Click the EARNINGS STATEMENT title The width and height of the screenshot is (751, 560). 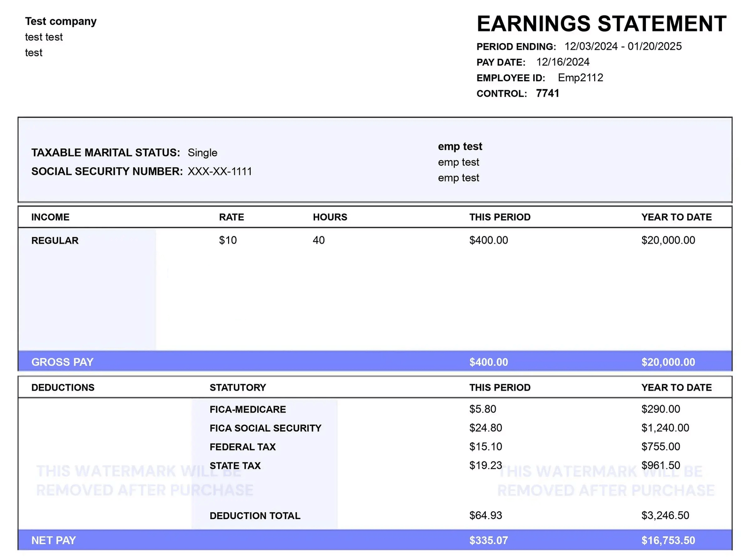601,24
